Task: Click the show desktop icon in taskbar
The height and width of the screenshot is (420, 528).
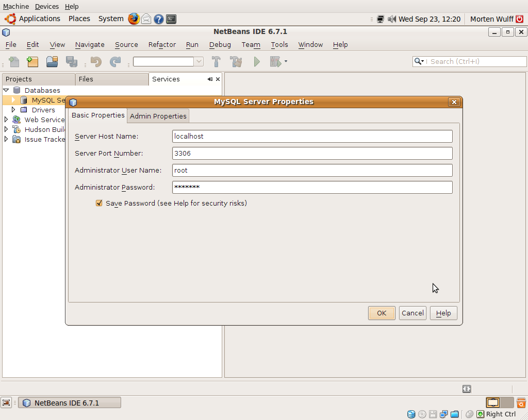Action: pos(6,402)
